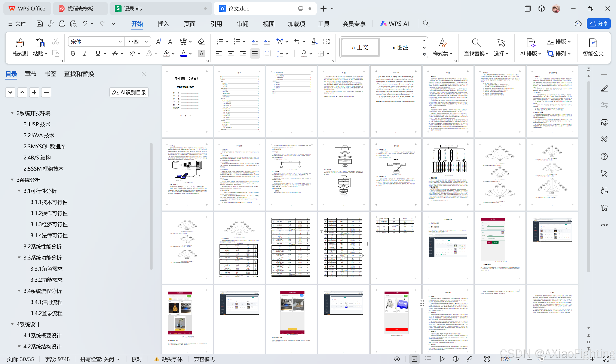Click the Increase Indent icon
Screen dimensions: 616x364
pyautogui.click(x=267, y=42)
